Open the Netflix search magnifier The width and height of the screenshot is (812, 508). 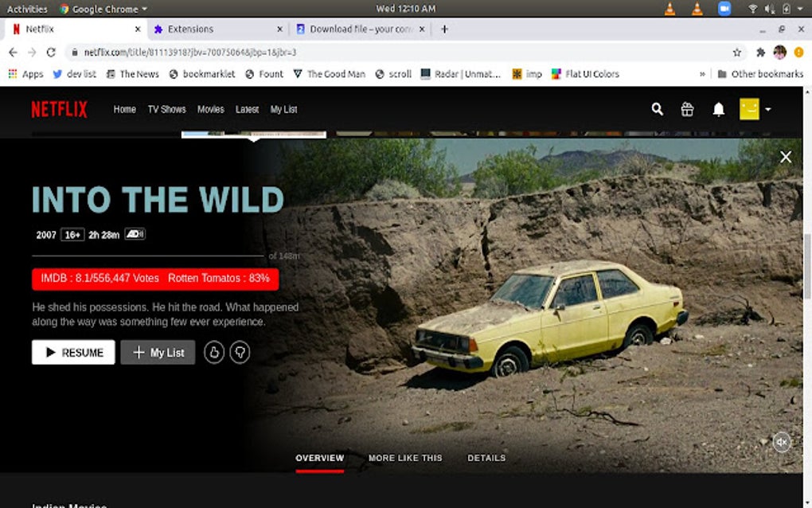[x=657, y=109]
